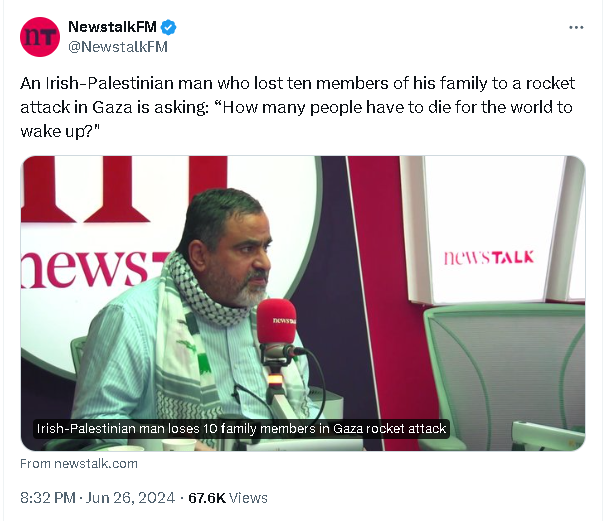Click the @NewstalkFM handle
The height and width of the screenshot is (521, 609).
pos(118,46)
